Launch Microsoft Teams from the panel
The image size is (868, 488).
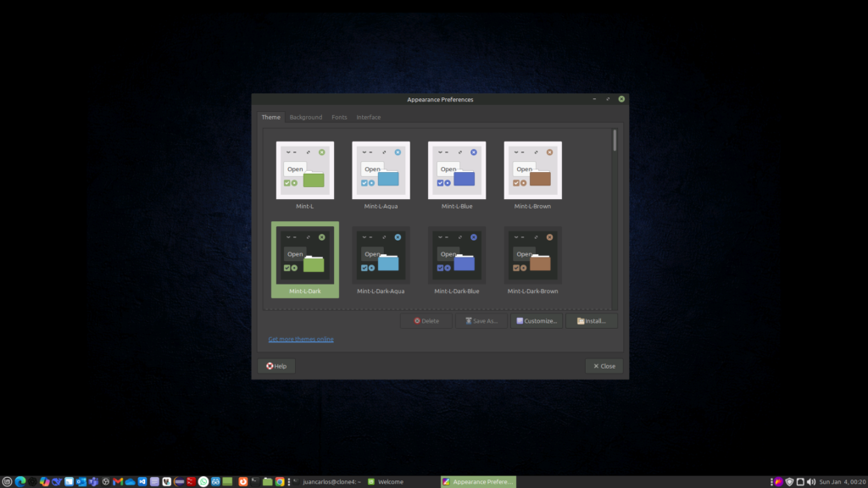[x=93, y=482]
